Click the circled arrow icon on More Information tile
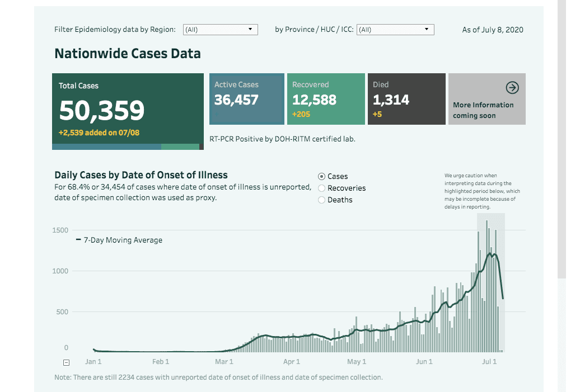Screen dimensions: 580x392 pyautogui.click(x=512, y=87)
